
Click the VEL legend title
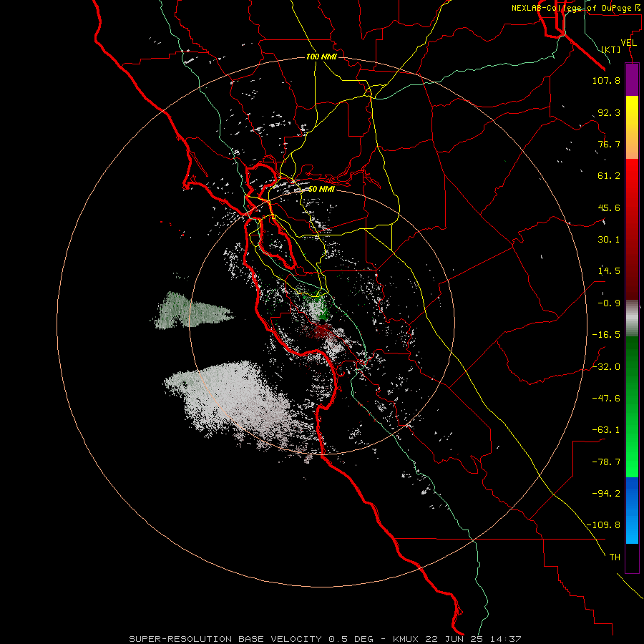pyautogui.click(x=629, y=43)
